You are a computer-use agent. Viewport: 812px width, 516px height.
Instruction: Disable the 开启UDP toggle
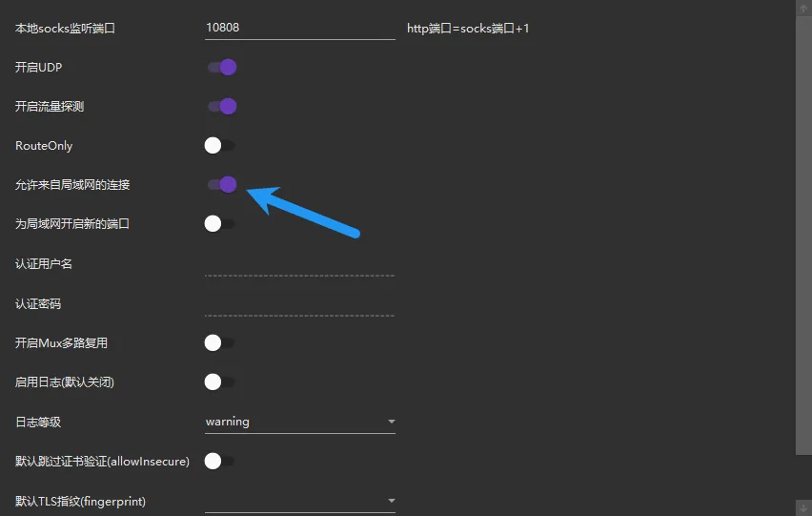pyautogui.click(x=221, y=68)
